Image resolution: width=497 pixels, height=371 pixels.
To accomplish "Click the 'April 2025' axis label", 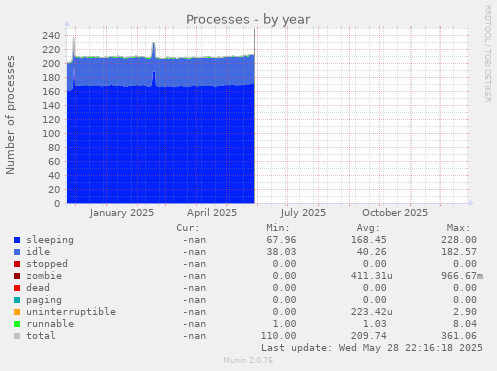I will click(212, 213).
